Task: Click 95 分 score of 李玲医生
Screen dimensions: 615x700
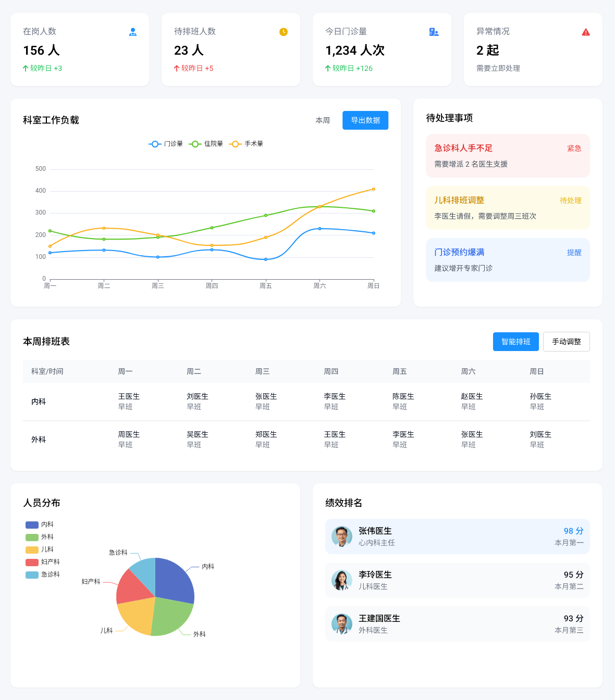Action: [574, 574]
